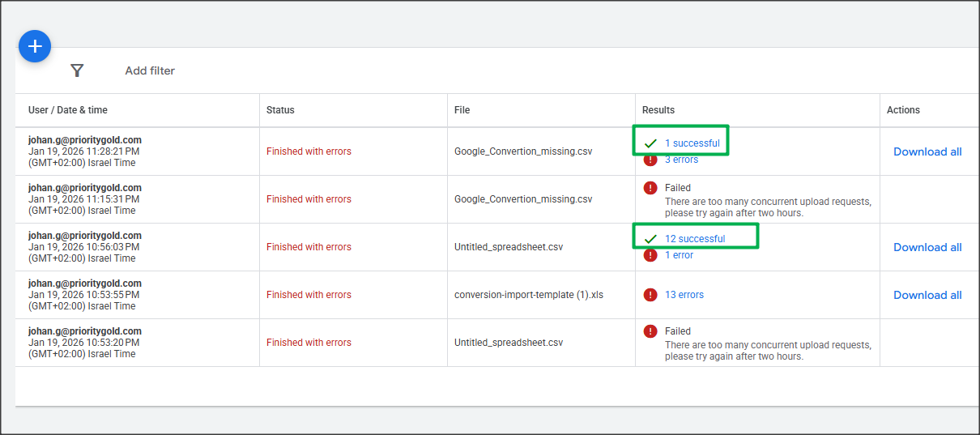Click the failed icon in the 11:15:31 PM row

pyautogui.click(x=650, y=188)
